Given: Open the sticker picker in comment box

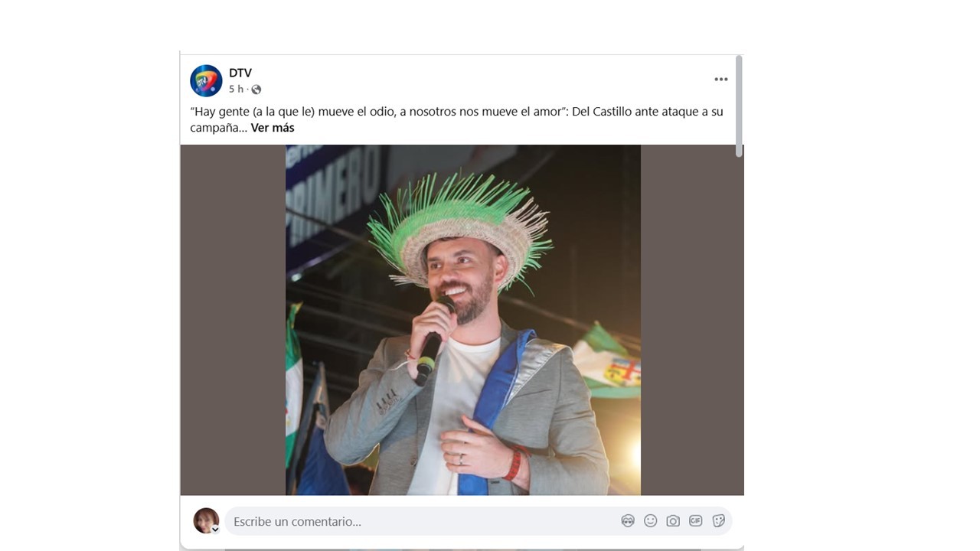Looking at the screenshot, I should click(x=718, y=521).
